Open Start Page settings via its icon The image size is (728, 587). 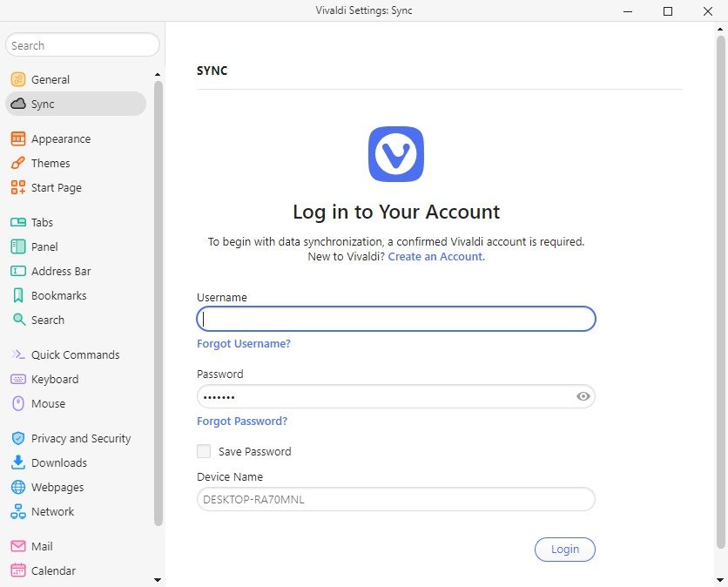[17, 187]
